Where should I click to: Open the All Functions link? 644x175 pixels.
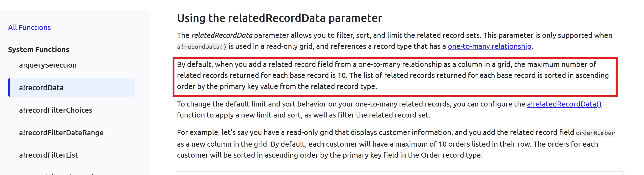(29, 27)
